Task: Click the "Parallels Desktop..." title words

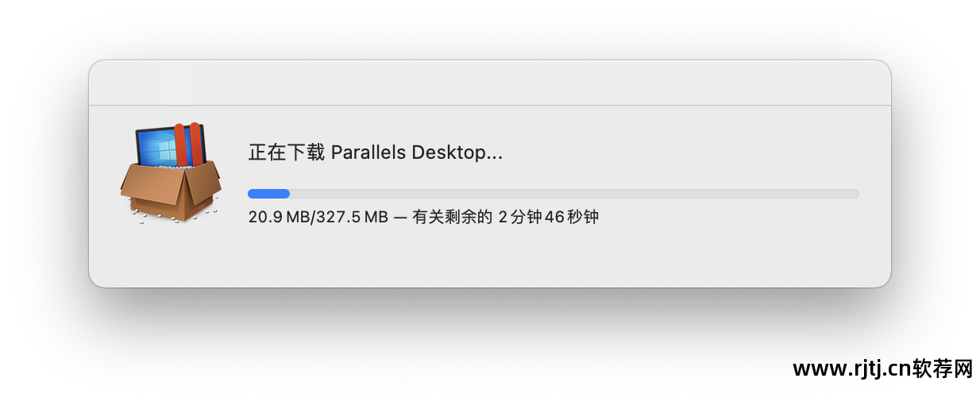Action: (416, 152)
